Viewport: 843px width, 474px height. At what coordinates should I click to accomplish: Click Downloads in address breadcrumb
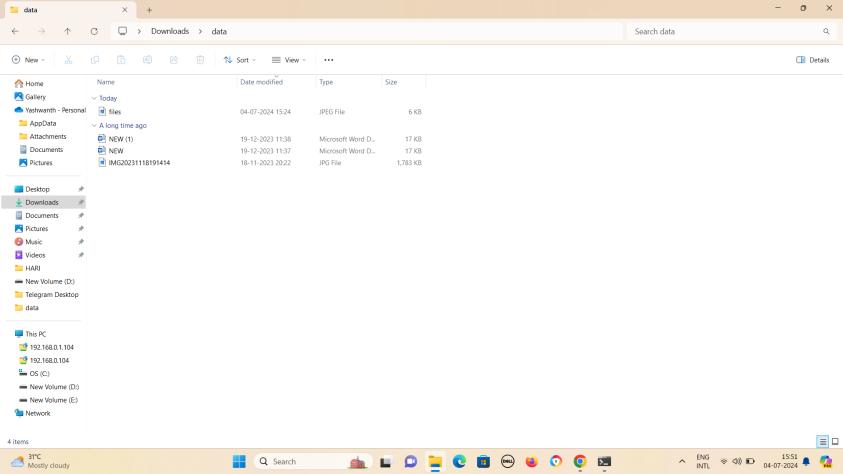(x=170, y=31)
